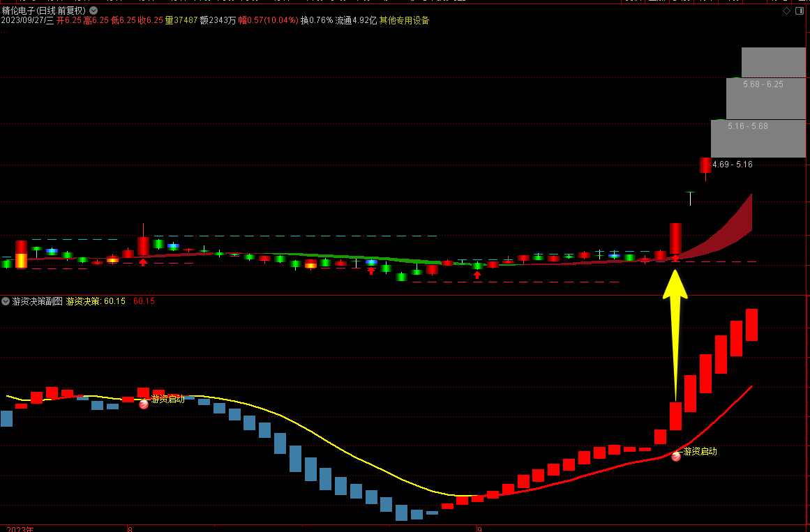Click the yellow 游资决策: 60.15 indicator value

[96, 301]
